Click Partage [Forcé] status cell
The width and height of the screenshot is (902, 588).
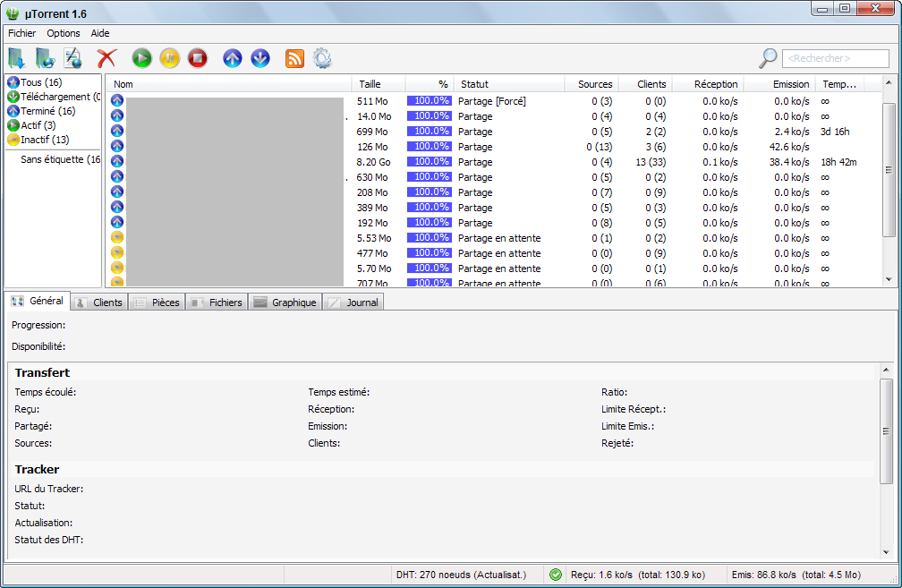click(492, 101)
